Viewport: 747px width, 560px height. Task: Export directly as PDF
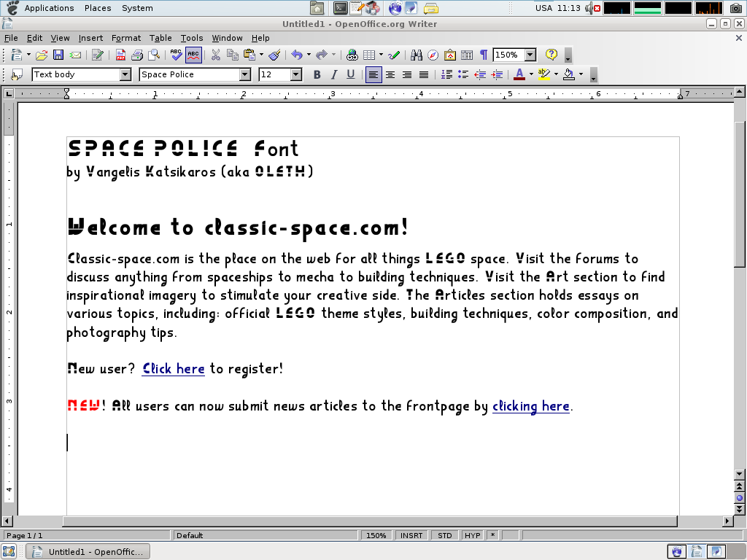(x=120, y=55)
